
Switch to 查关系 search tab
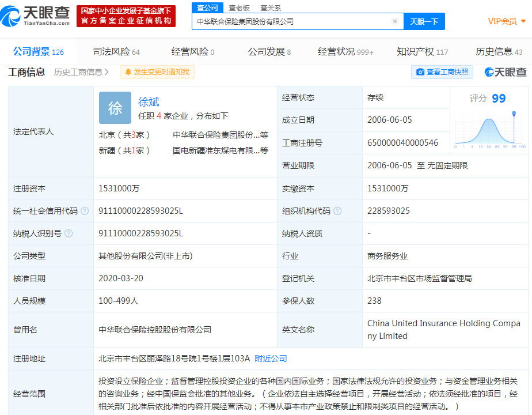[271, 7]
